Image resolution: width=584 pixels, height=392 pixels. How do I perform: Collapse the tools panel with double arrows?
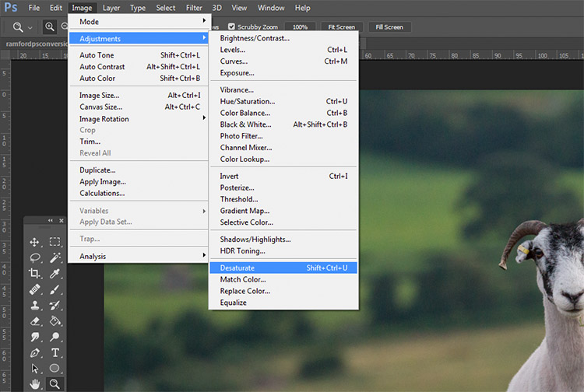point(51,221)
